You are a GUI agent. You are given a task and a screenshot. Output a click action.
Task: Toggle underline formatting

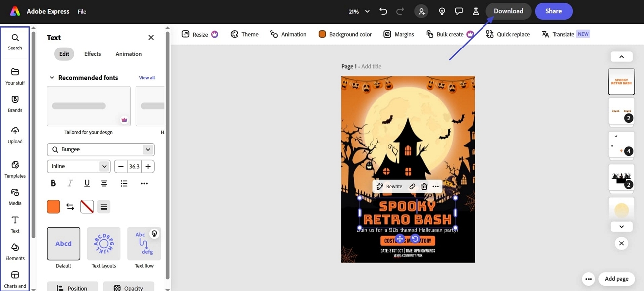coord(87,183)
